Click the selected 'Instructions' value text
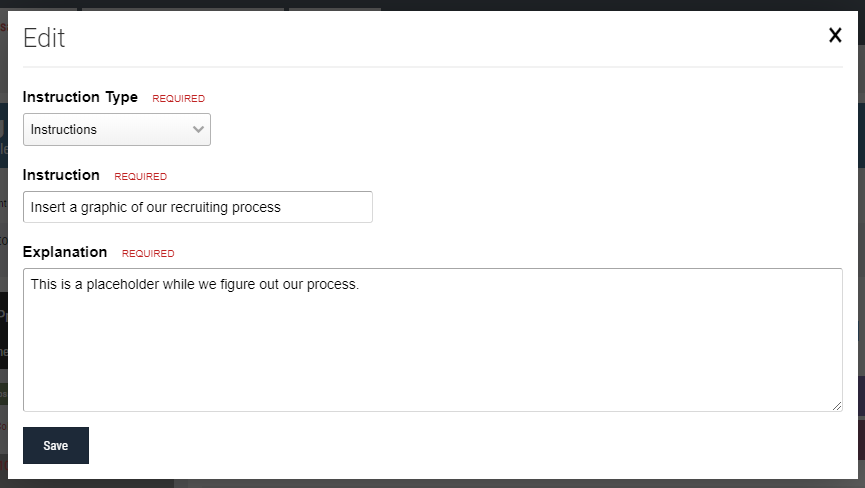The width and height of the screenshot is (865, 488). click(64, 129)
